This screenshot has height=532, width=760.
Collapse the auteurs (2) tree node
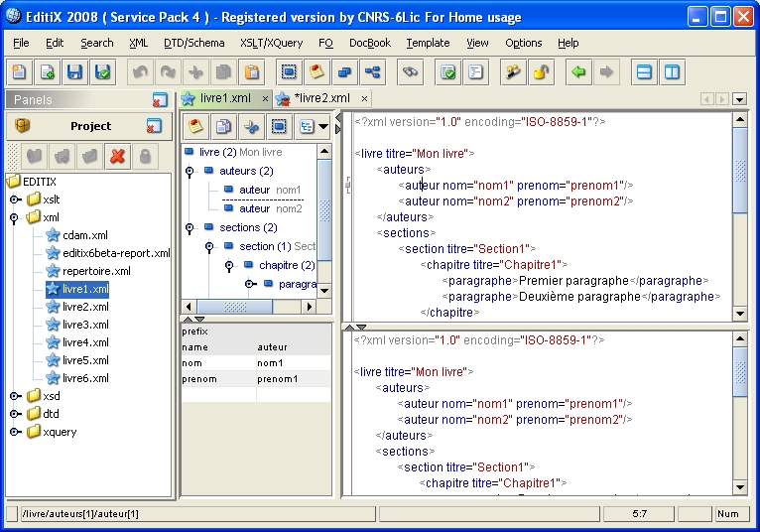pyautogui.click(x=190, y=171)
